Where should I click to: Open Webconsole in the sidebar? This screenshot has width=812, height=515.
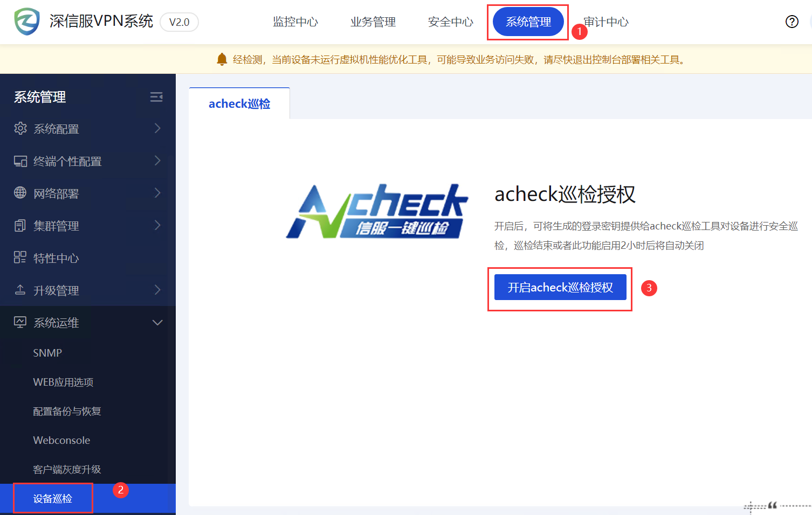click(x=61, y=440)
